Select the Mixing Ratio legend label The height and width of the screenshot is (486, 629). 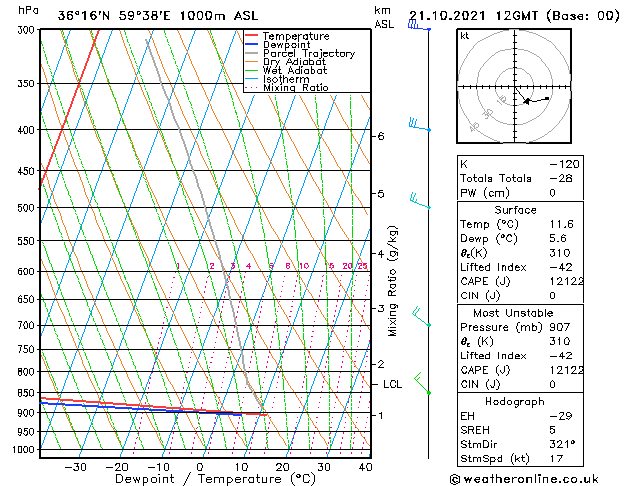point(296,87)
